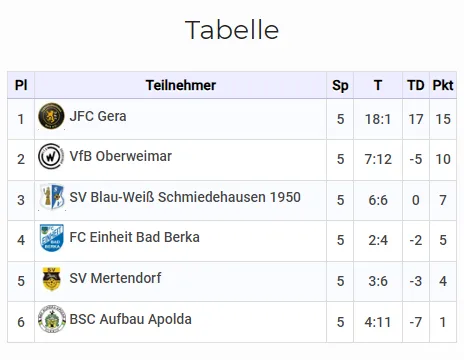Open SV Blau-Weiß Schmiedehausen crest icon
This screenshot has width=464, height=360.
(52, 197)
